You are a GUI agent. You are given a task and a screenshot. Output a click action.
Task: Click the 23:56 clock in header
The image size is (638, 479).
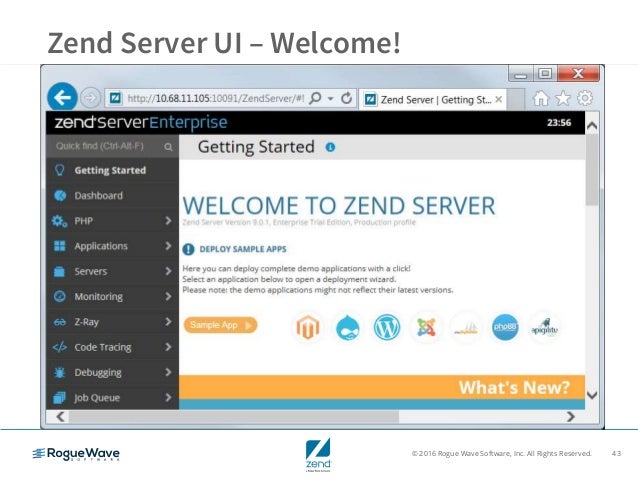[559, 122]
